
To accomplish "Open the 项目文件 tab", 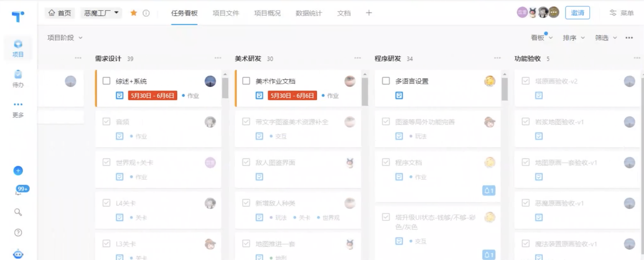I will 226,13.
